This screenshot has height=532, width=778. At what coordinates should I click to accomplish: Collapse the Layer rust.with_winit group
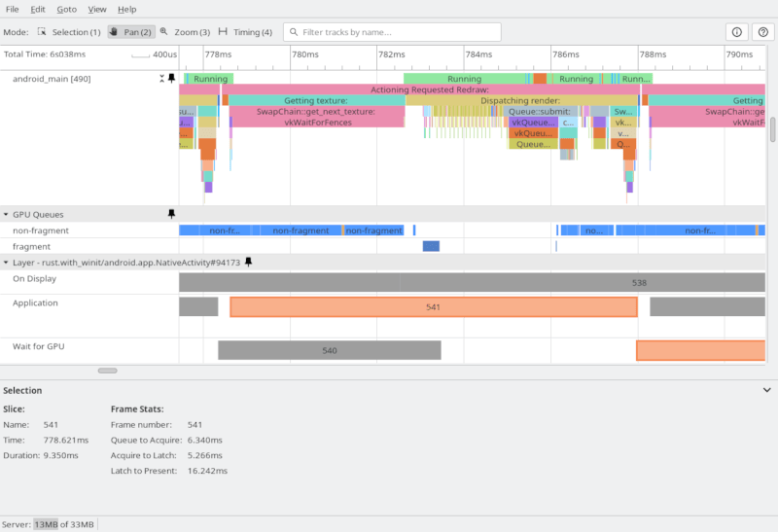click(6, 263)
